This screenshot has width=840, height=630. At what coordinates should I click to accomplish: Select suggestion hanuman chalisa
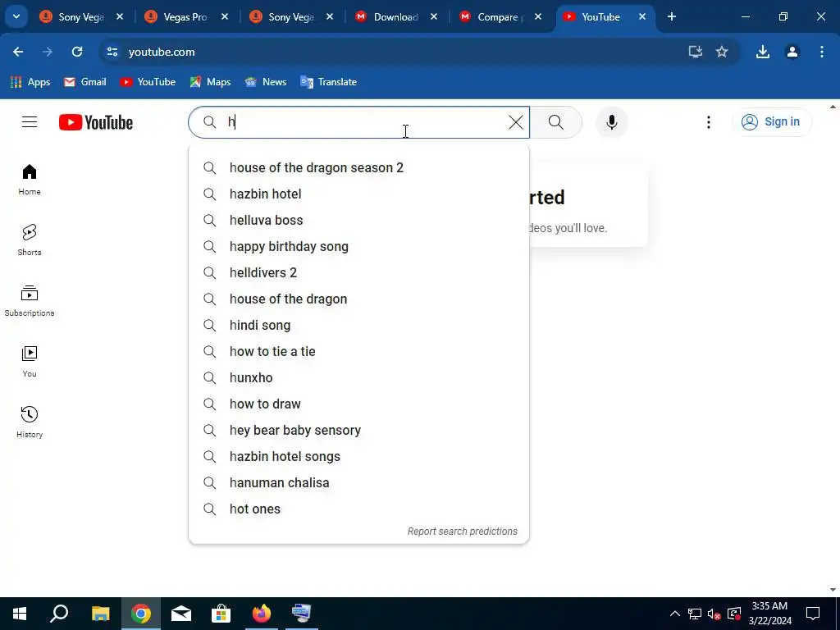coord(358,482)
